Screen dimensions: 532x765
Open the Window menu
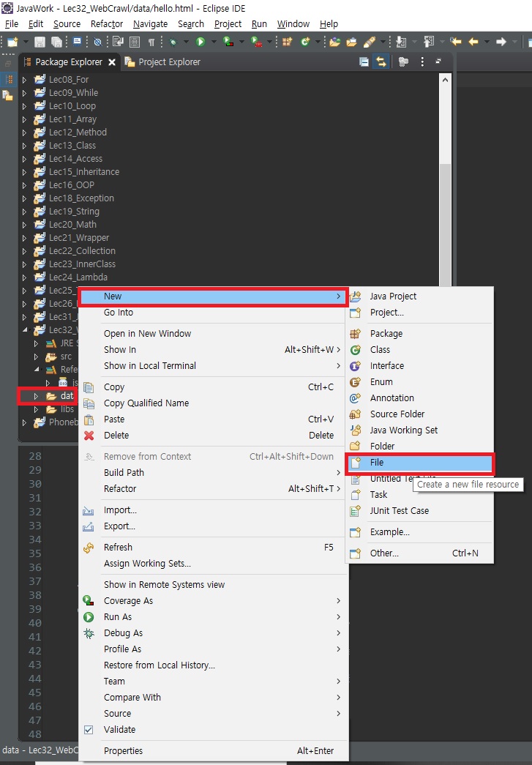click(x=293, y=24)
